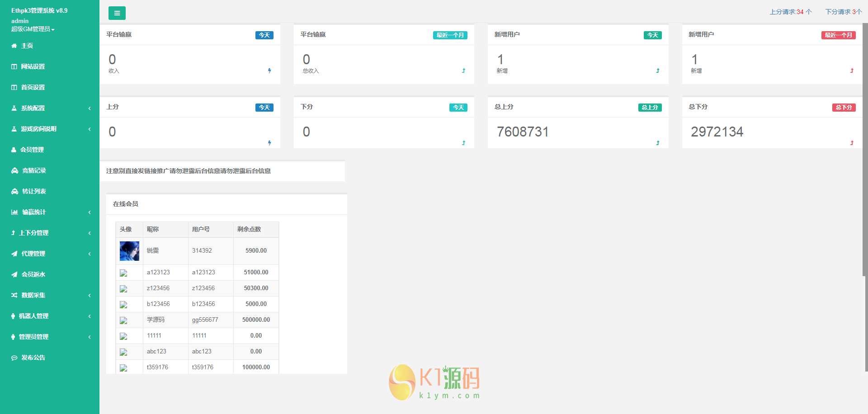Viewport: 868px width, 414px height.
Task: Click the shuffle icon beside 数据采集
Action: (x=14, y=295)
